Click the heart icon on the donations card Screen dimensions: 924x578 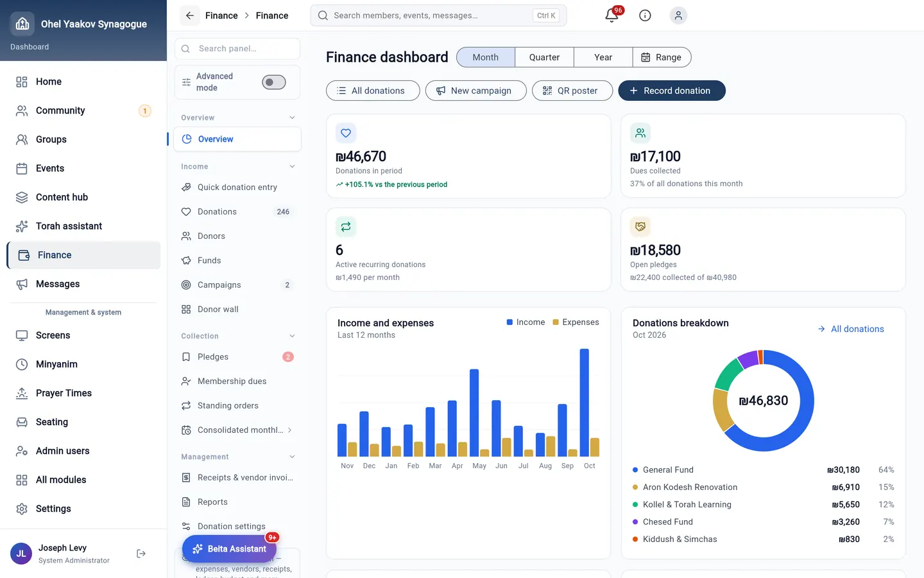346,133
